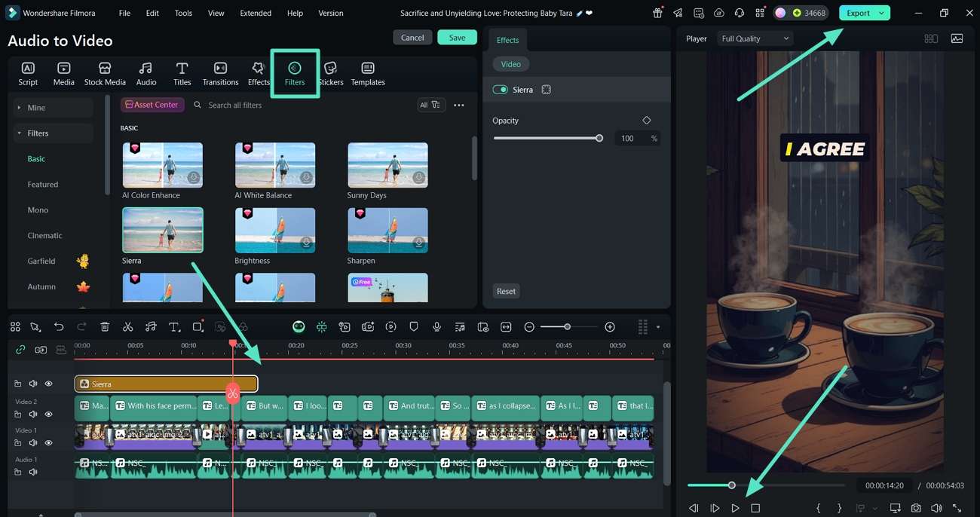Toggle the timeline link chain icon
The height and width of the screenshot is (517, 980).
click(20, 350)
